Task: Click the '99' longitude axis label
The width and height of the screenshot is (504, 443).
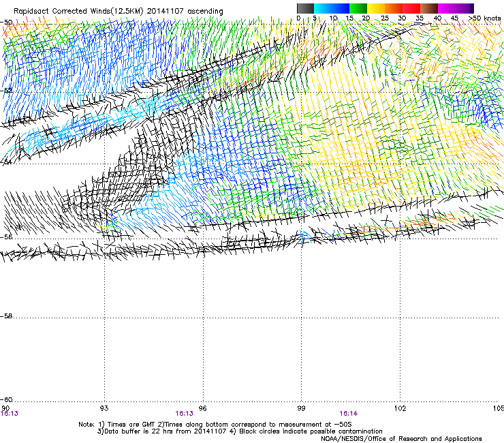Action: (x=301, y=408)
